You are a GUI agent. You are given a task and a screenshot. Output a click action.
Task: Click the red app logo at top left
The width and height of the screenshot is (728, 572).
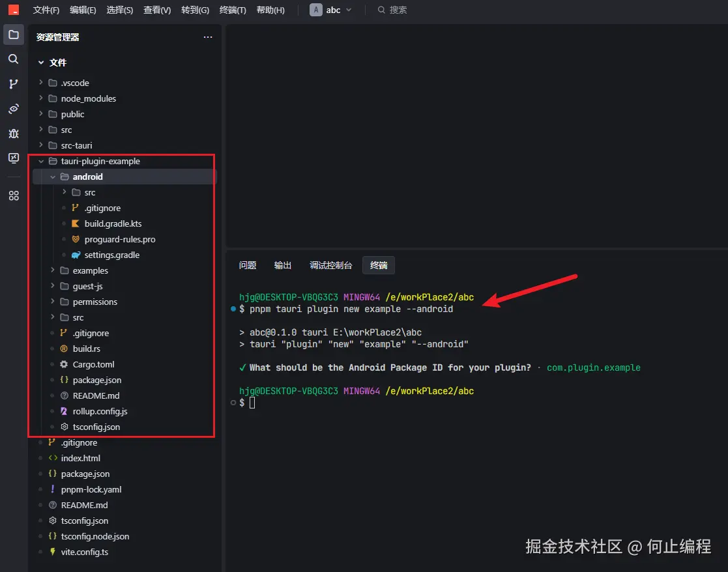14,10
